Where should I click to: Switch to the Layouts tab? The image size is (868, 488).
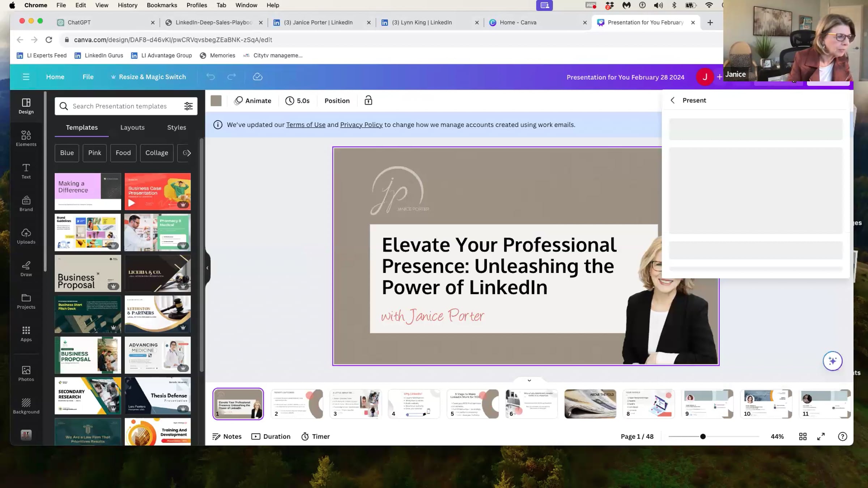click(x=132, y=127)
